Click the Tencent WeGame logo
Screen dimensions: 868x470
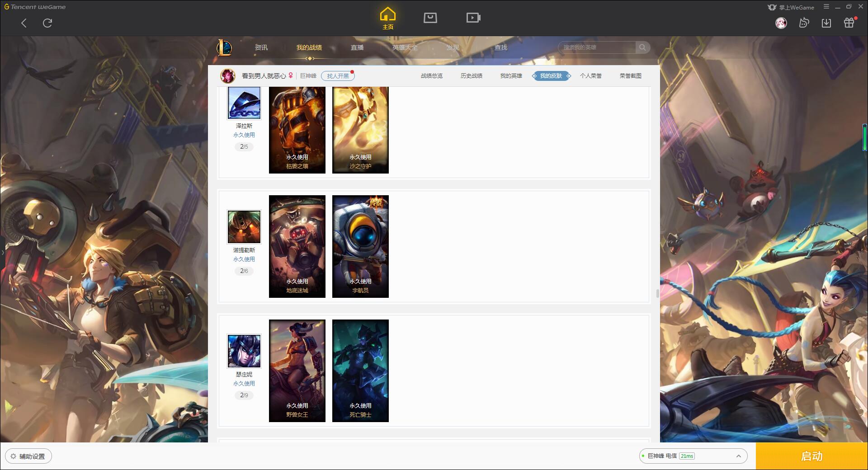pyautogui.click(x=35, y=7)
